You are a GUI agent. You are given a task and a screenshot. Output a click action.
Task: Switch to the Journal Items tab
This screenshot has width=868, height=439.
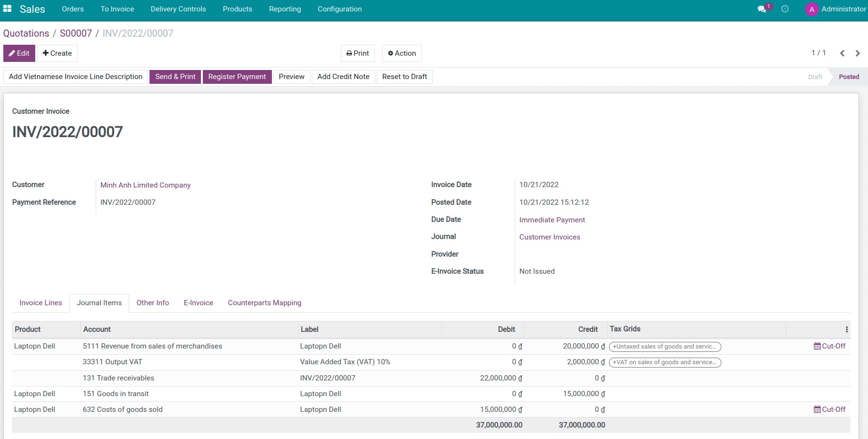point(99,303)
